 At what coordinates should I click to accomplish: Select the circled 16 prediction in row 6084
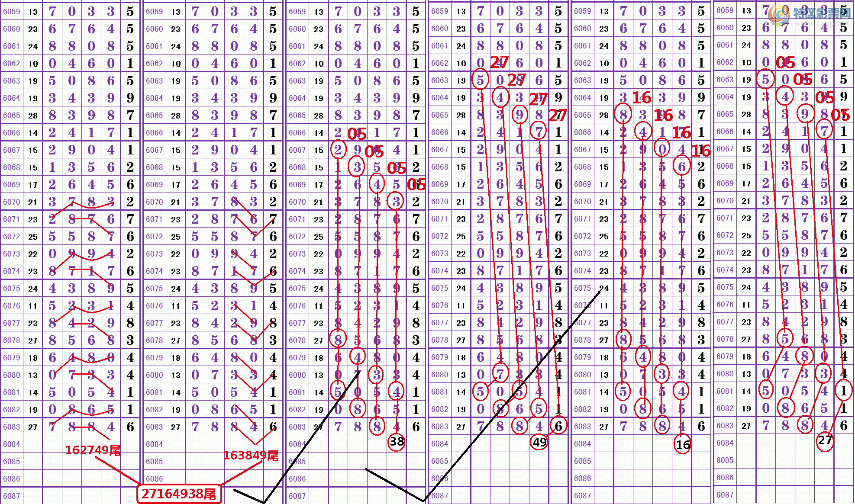coord(683,444)
